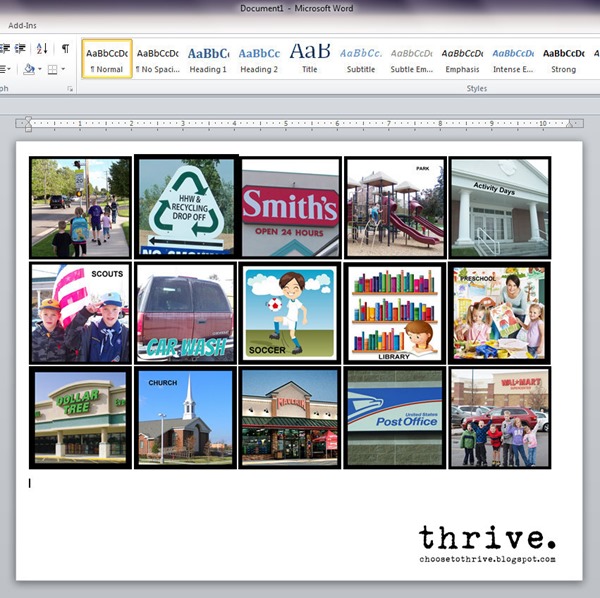The height and width of the screenshot is (598, 600).
Task: Switch to the Add-Ins ribbon tab
Action: click(22, 25)
